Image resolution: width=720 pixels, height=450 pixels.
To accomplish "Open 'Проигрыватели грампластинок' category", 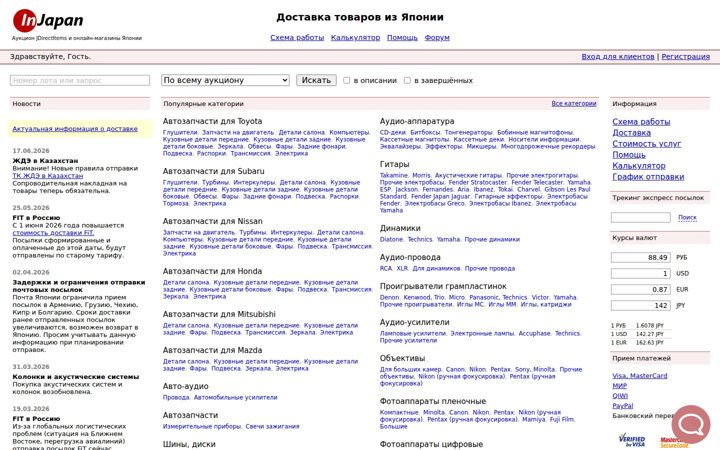I will (443, 286).
